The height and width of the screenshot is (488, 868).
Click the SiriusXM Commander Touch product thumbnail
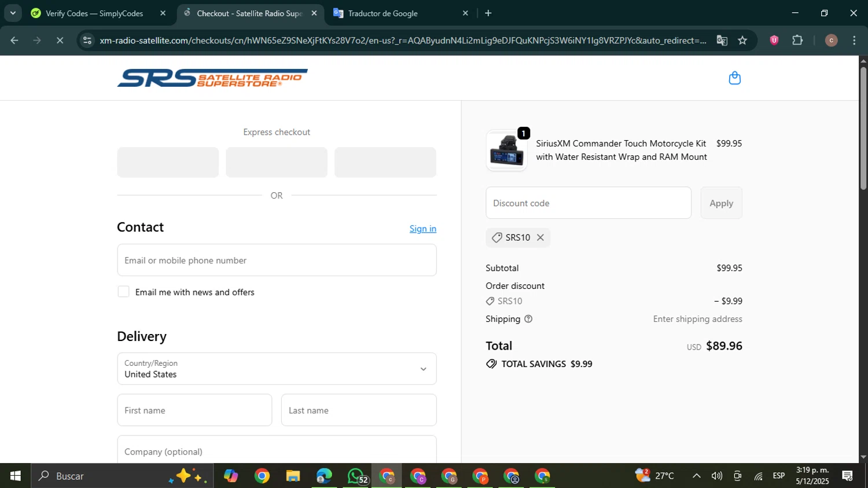506,151
